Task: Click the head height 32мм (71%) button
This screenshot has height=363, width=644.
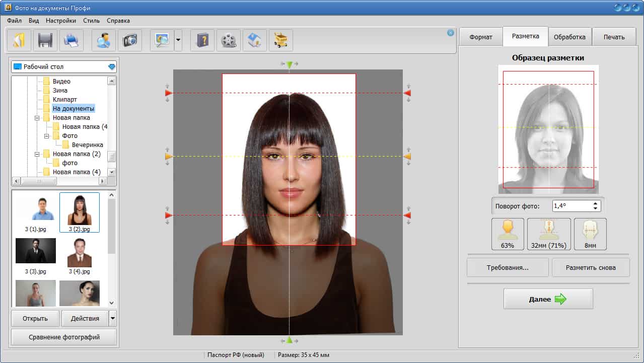Action: 549,234
